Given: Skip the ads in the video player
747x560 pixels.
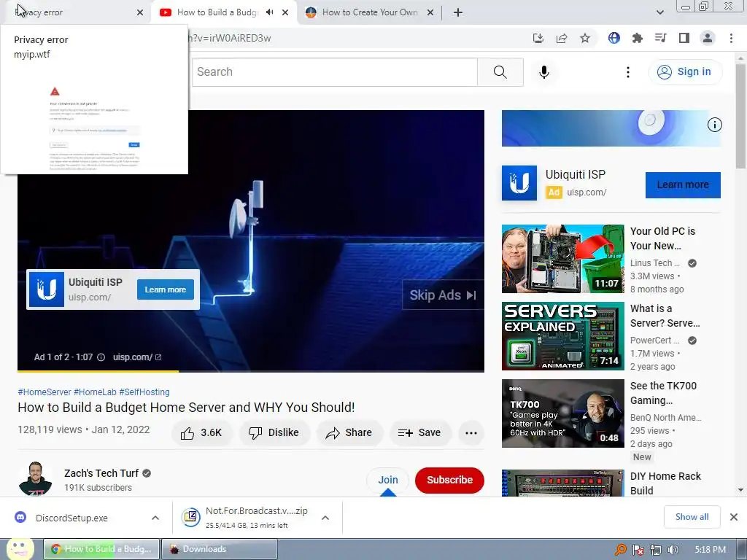Looking at the screenshot, I should [x=443, y=295].
